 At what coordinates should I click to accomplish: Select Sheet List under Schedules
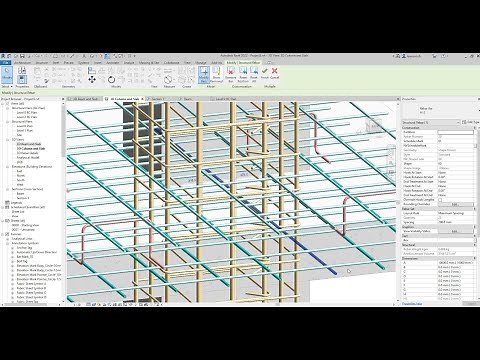click(18, 212)
